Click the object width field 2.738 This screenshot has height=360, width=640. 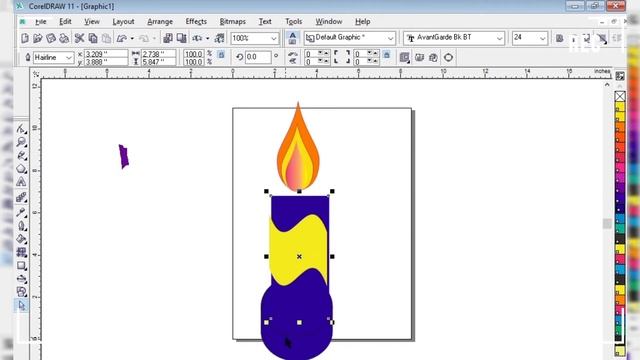158,54
